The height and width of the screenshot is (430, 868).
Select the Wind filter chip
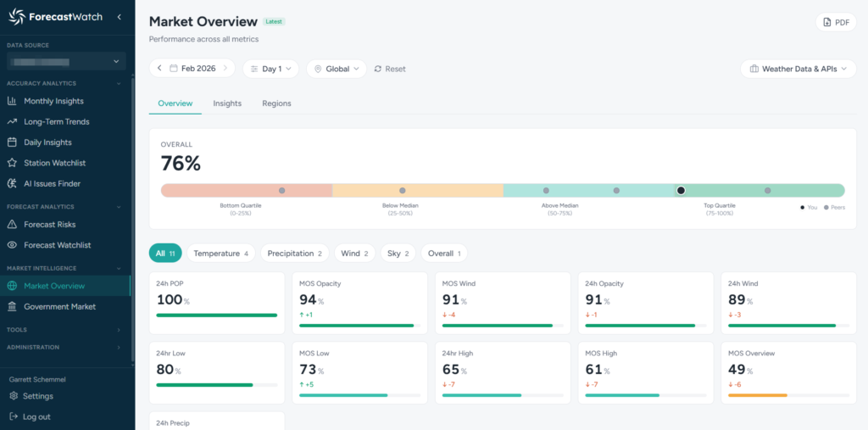[x=354, y=254]
